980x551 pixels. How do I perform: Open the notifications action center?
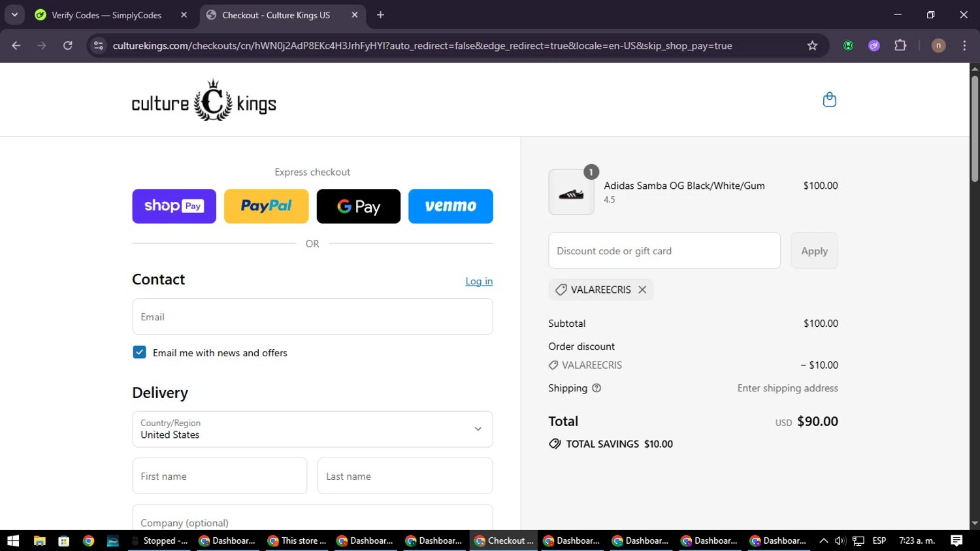pos(956,541)
